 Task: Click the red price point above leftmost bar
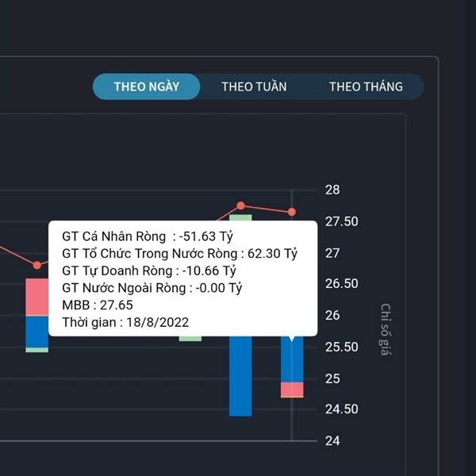[x=37, y=265]
